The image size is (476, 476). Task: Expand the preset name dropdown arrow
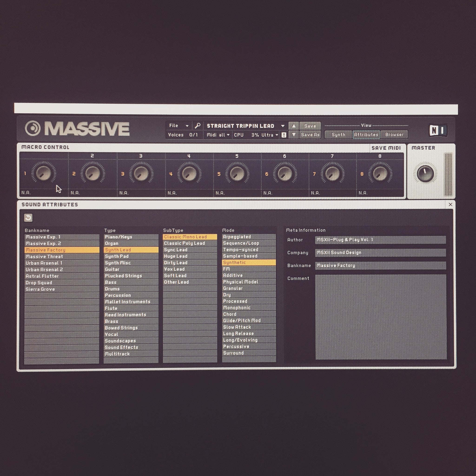tap(283, 126)
